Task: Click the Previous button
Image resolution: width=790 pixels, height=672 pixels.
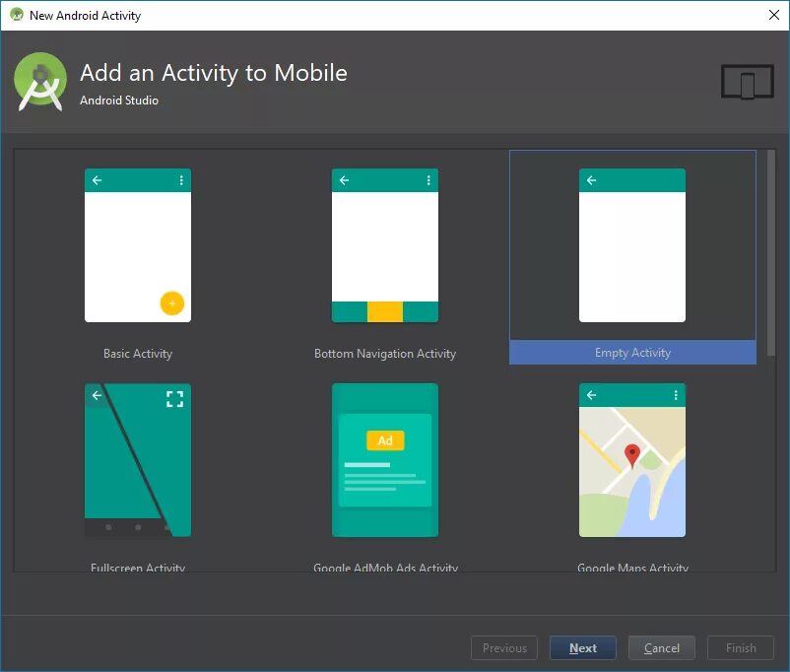Action: coord(504,647)
